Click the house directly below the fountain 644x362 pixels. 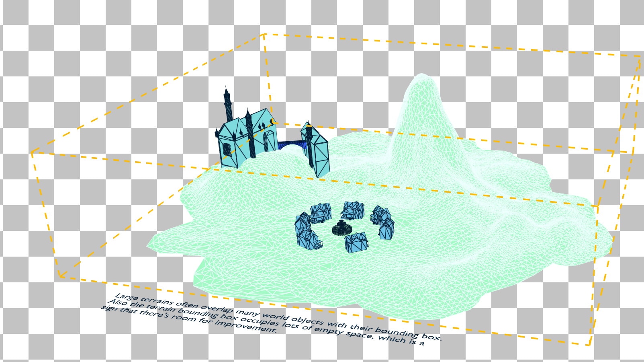pyautogui.click(x=356, y=243)
